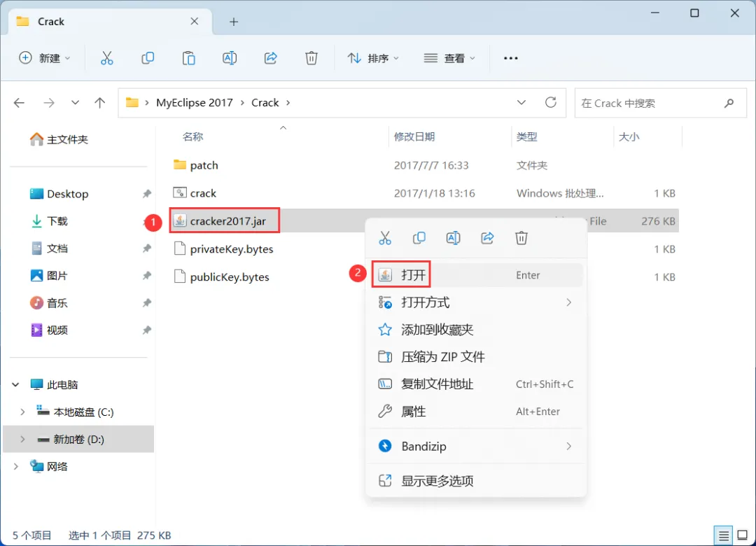Screen dimensions: 756x546
Task: Open 音乐 in the sidebar
Action: [x=49, y=303]
